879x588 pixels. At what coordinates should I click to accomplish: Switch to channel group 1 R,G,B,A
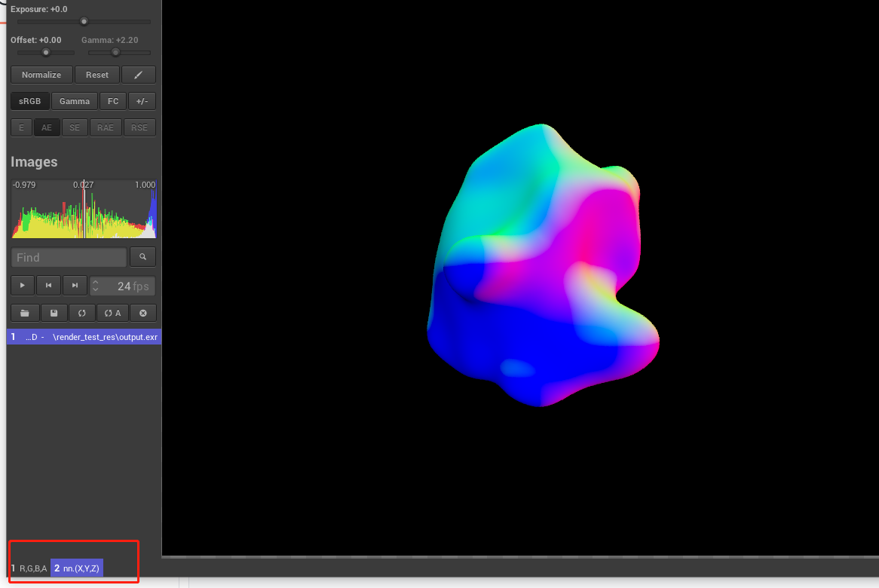click(29, 568)
